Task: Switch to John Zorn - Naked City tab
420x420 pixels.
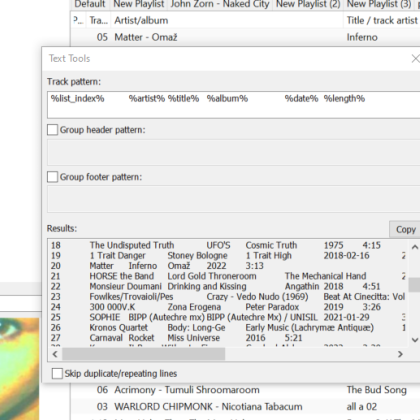Action: [220, 4]
